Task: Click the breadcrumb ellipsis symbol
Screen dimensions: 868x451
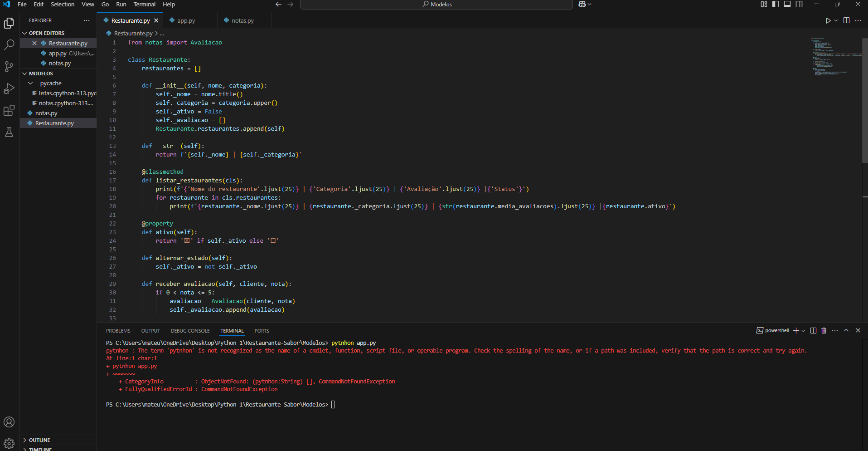Action: (162, 33)
